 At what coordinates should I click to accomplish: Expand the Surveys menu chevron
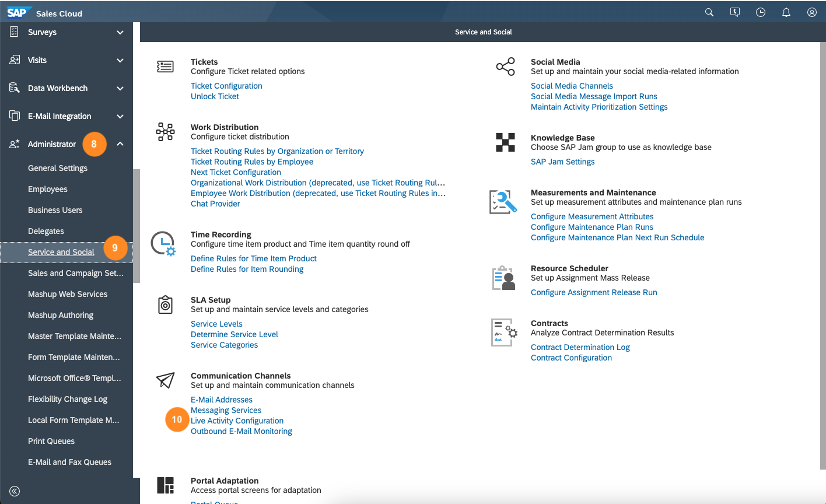point(120,33)
